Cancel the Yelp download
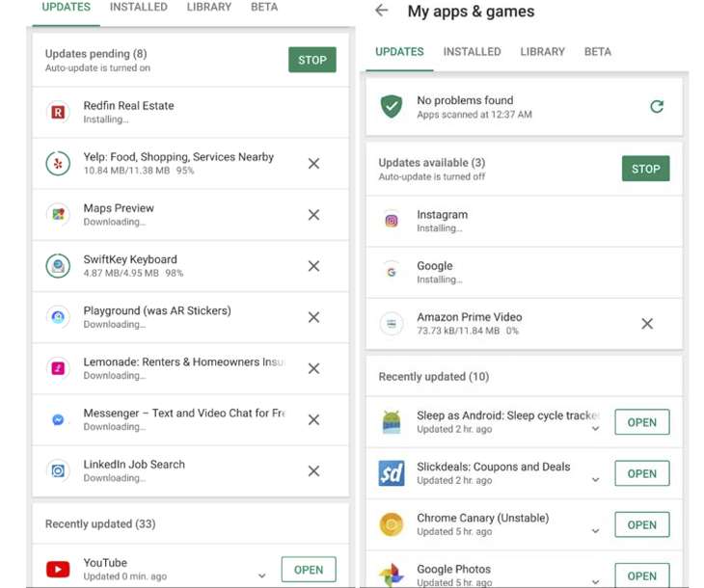The image size is (704, 588). tap(313, 164)
